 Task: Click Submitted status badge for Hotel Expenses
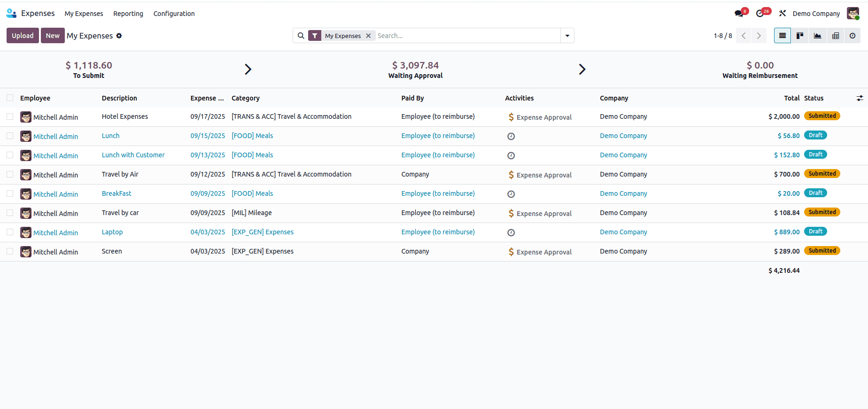[822, 116]
